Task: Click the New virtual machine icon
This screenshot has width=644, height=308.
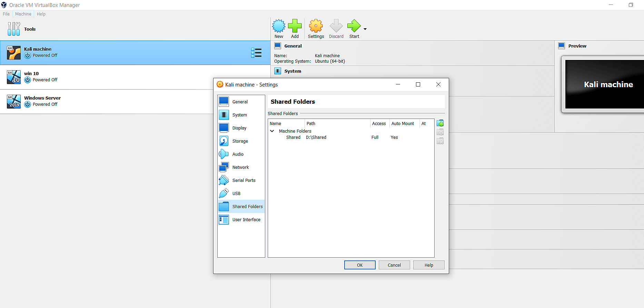Action: pos(279,26)
